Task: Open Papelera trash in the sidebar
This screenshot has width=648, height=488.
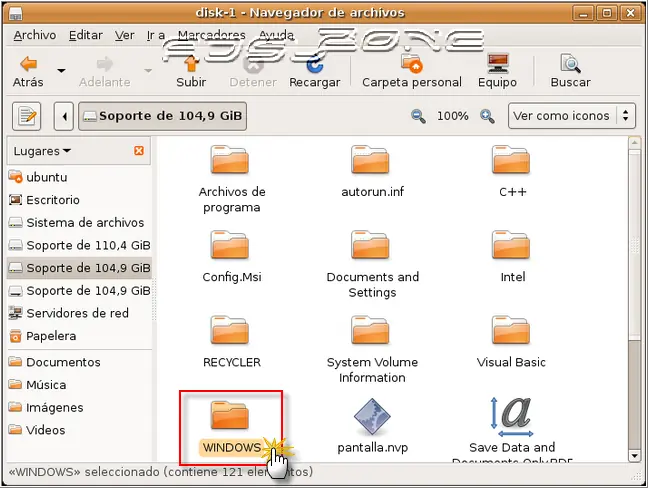Action: 79,336
